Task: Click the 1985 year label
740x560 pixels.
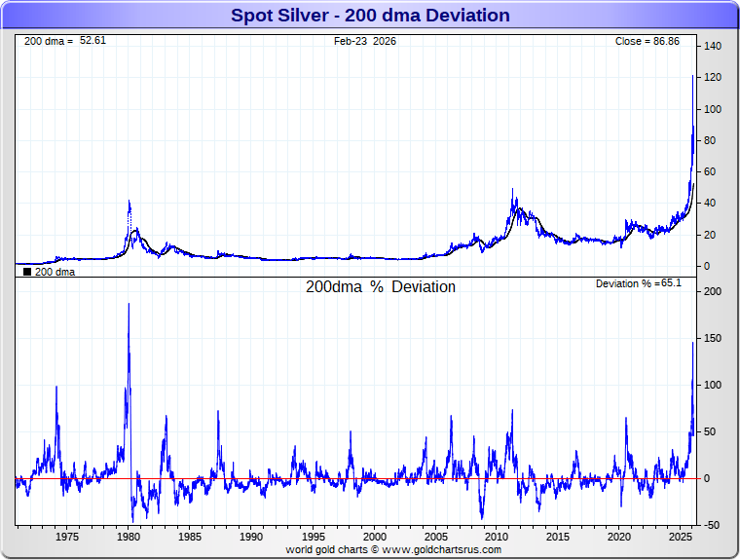Action: pyautogui.click(x=190, y=537)
